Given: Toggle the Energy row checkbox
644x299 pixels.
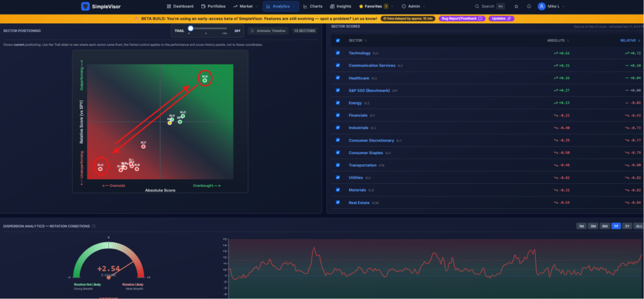Looking at the screenshot, I should pyautogui.click(x=338, y=103).
